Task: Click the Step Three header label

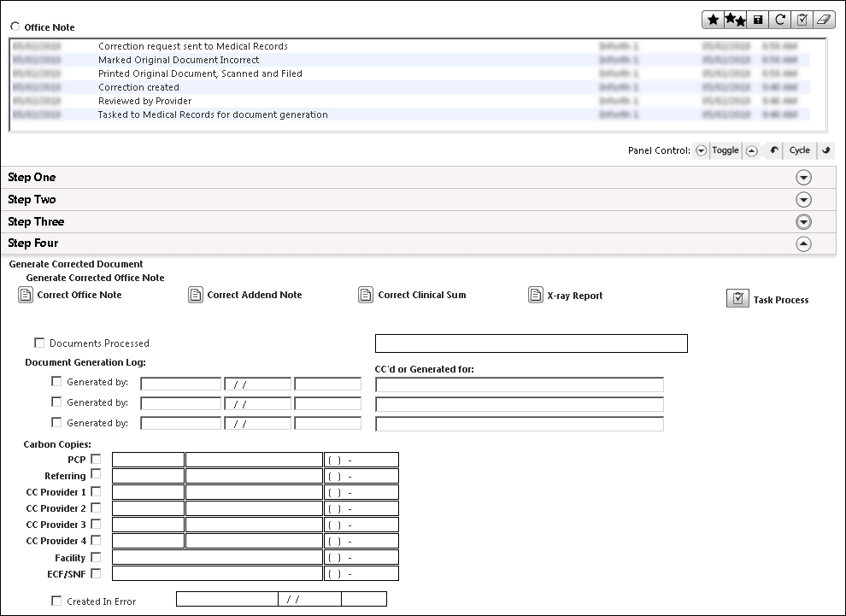Action: (36, 221)
